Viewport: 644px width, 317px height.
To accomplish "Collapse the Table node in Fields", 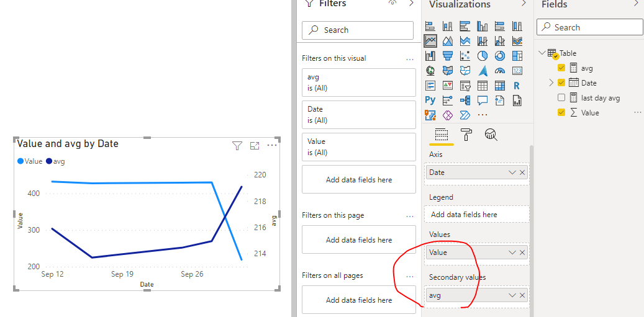I will click(542, 53).
